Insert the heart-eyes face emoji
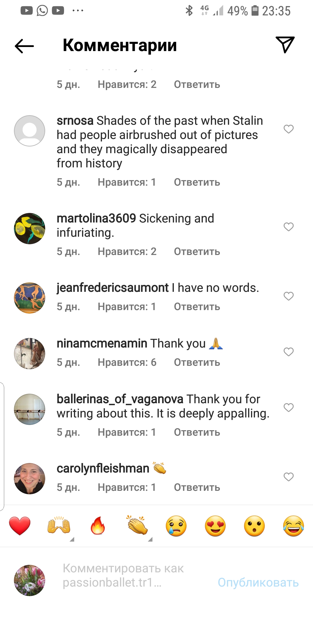Screen dimensions: 313x644 pyautogui.click(x=215, y=526)
